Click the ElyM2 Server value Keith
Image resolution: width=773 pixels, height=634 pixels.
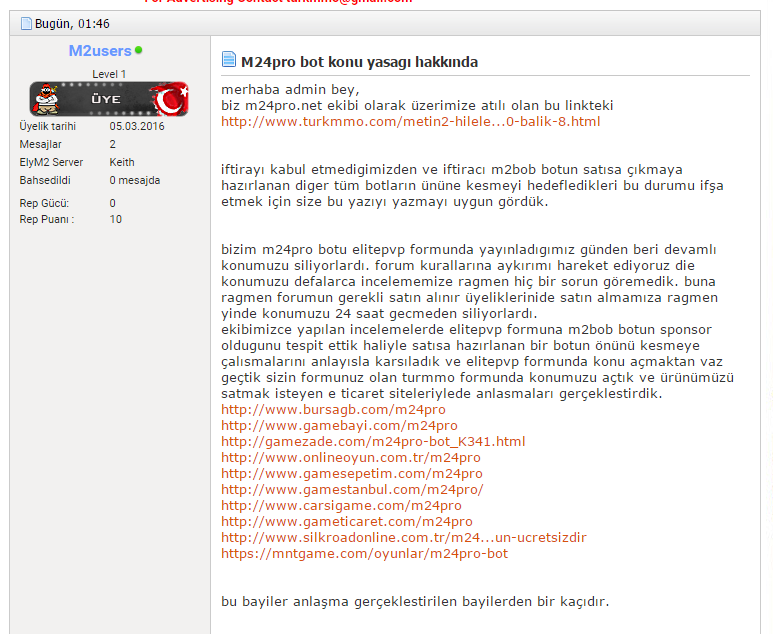pyautogui.click(x=122, y=162)
